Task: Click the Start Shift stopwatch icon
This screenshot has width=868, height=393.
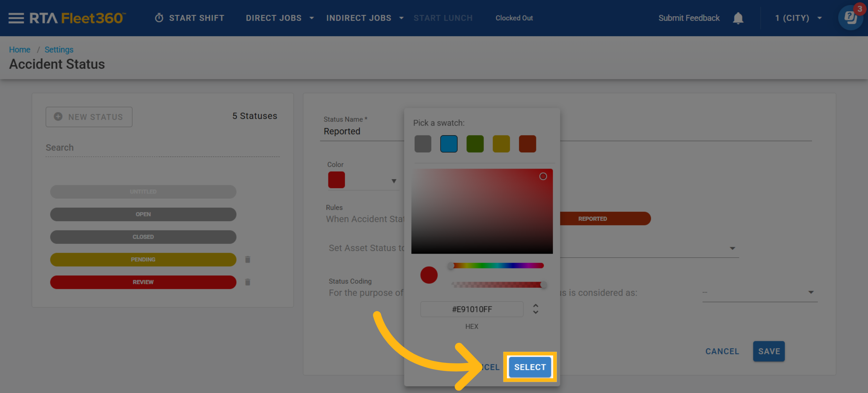Action: click(x=159, y=18)
